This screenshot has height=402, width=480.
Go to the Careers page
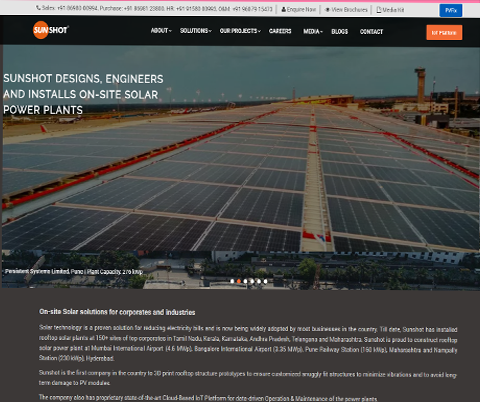[x=280, y=31]
